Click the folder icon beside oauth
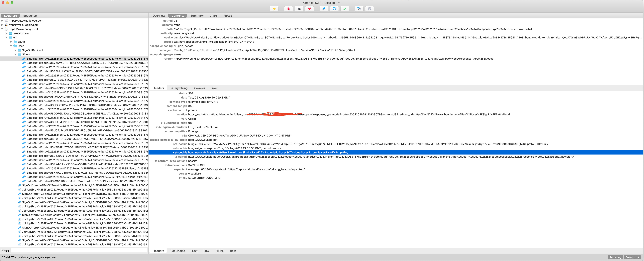 (x=15, y=42)
